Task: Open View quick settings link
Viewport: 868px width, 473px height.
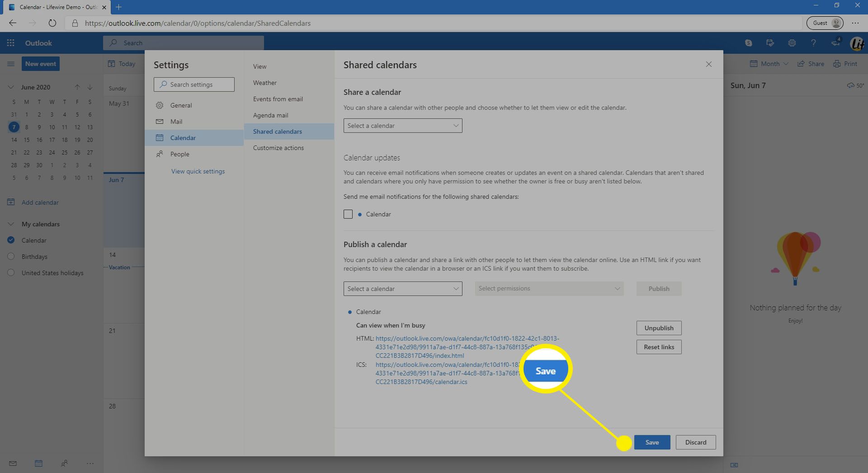Action: 198,171
